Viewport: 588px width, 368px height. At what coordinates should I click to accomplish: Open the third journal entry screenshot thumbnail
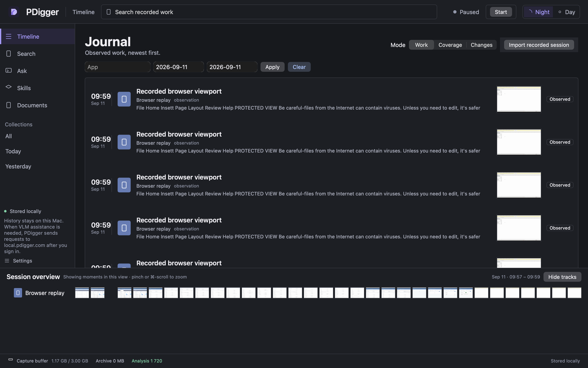(x=519, y=185)
